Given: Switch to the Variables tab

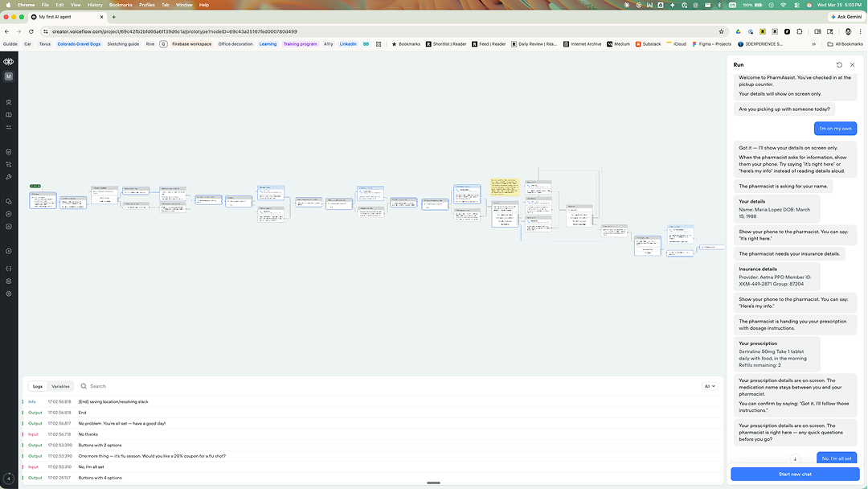Looking at the screenshot, I should coord(60,386).
